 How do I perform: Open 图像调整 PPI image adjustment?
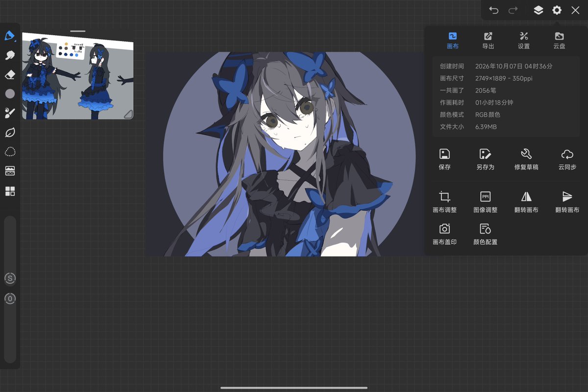coord(485,202)
